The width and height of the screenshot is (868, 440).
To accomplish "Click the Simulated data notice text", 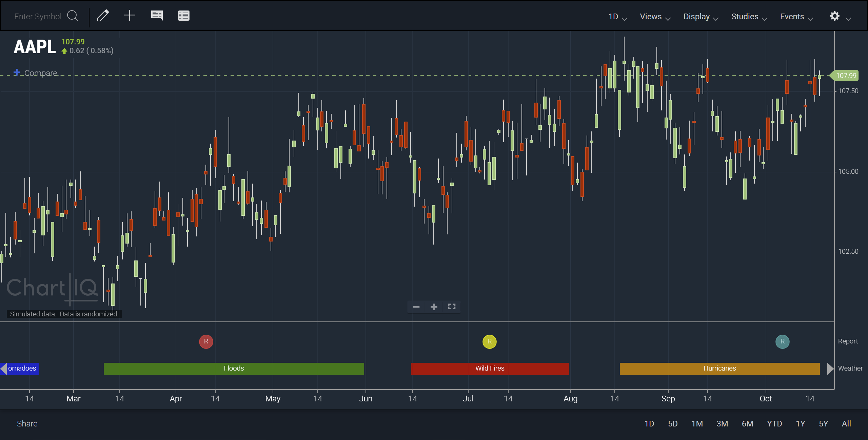I will 64,314.
